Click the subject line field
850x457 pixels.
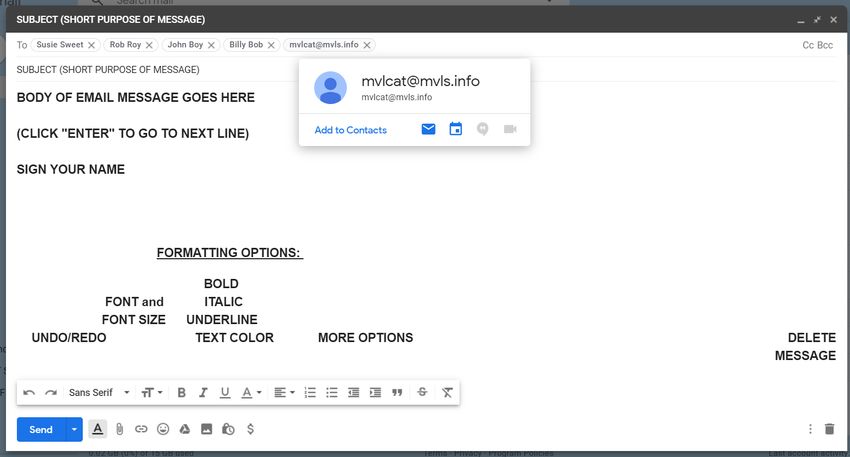coord(426,69)
